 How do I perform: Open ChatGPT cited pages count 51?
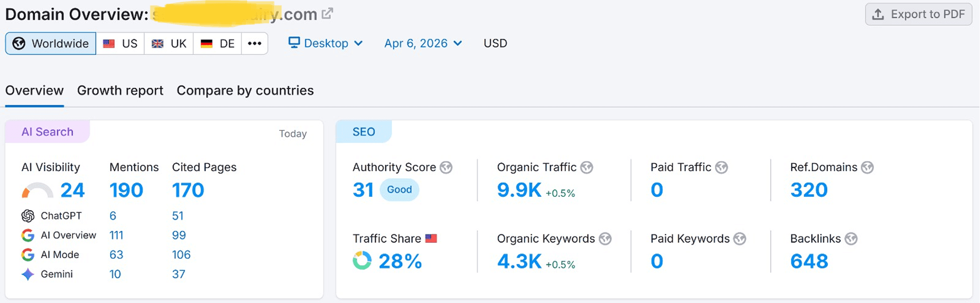pyautogui.click(x=178, y=216)
